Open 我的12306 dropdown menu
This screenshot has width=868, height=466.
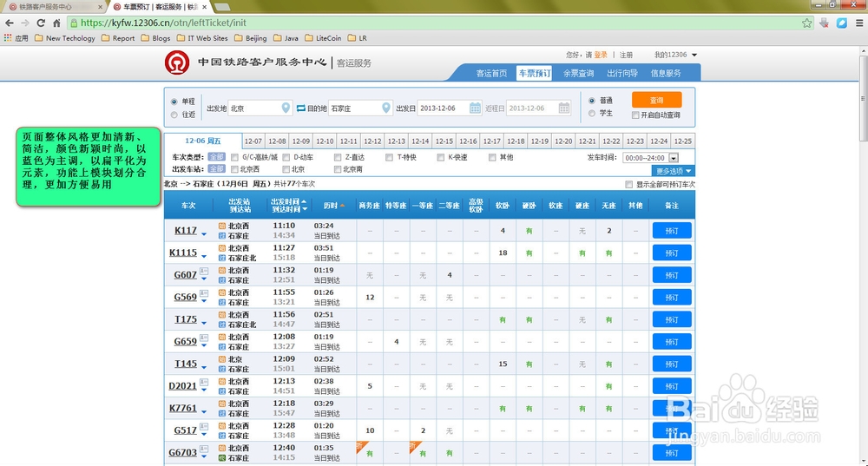click(x=675, y=55)
